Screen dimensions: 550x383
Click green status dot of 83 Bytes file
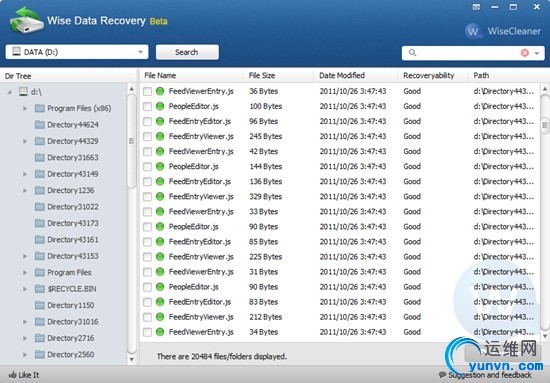[x=160, y=302]
